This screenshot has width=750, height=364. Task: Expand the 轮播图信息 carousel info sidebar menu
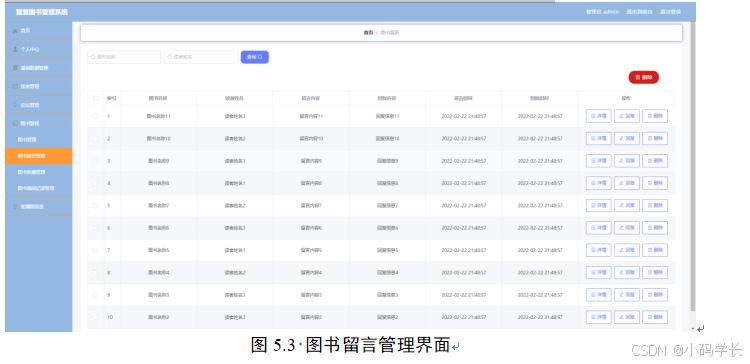[39, 207]
